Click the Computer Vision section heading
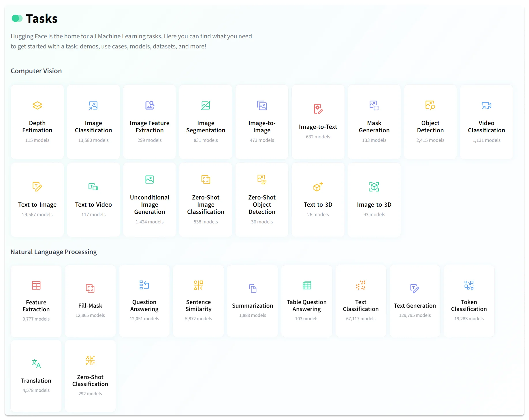 click(36, 71)
